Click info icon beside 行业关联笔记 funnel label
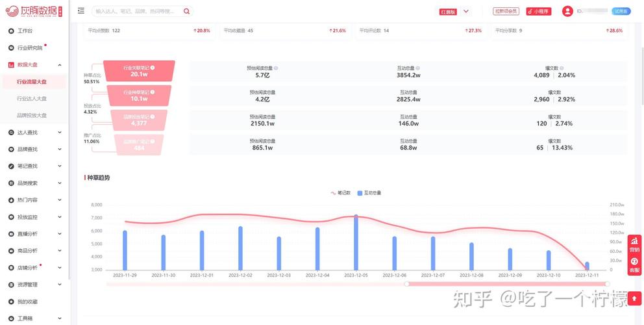The width and height of the screenshot is (644, 325). point(153,67)
